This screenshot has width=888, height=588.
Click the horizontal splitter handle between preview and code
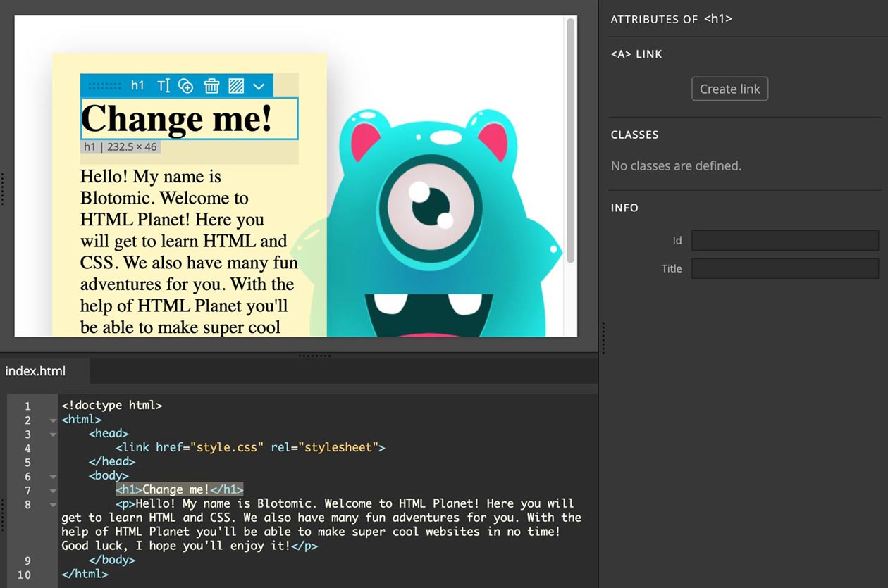pos(314,356)
